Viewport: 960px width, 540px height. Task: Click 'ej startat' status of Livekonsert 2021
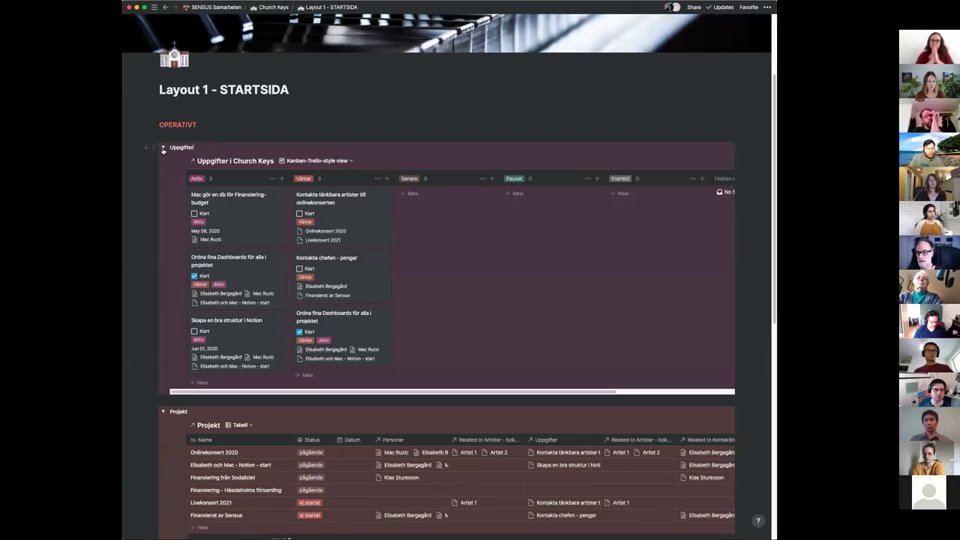(x=310, y=503)
